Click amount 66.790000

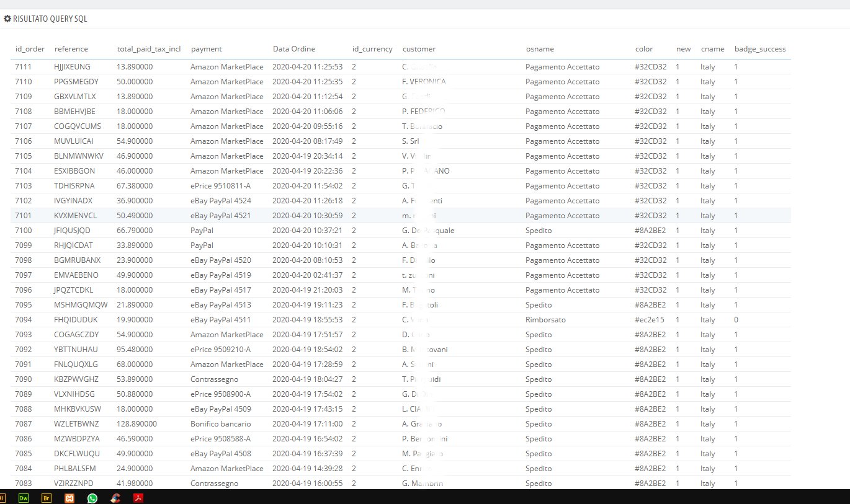click(135, 230)
